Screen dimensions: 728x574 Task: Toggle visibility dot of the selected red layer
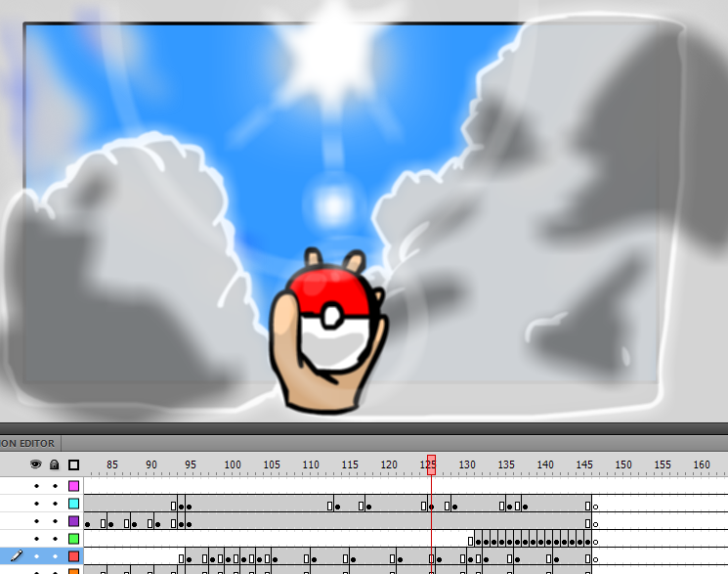point(36,556)
